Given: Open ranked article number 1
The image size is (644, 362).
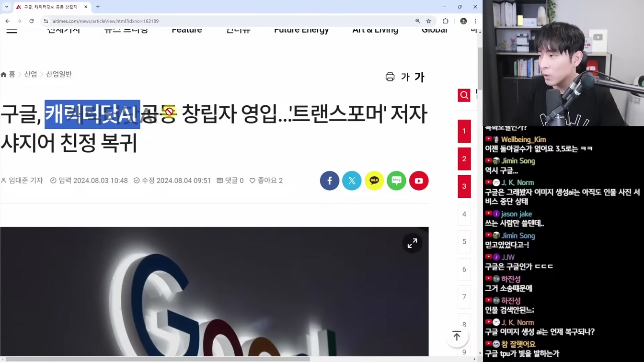Looking at the screenshot, I should (464, 131).
